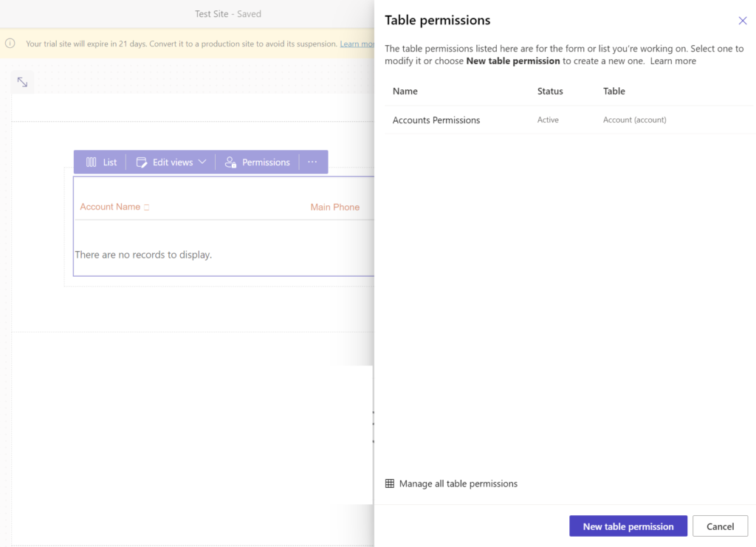Screen dimensions: 756x547
Task: Open the Permissions toolbar button
Action: pyautogui.click(x=258, y=162)
